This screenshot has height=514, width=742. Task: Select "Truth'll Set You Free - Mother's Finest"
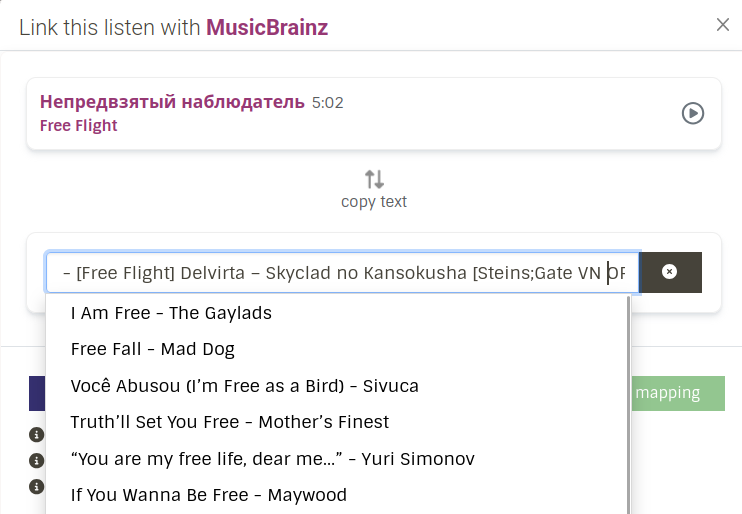tap(230, 422)
